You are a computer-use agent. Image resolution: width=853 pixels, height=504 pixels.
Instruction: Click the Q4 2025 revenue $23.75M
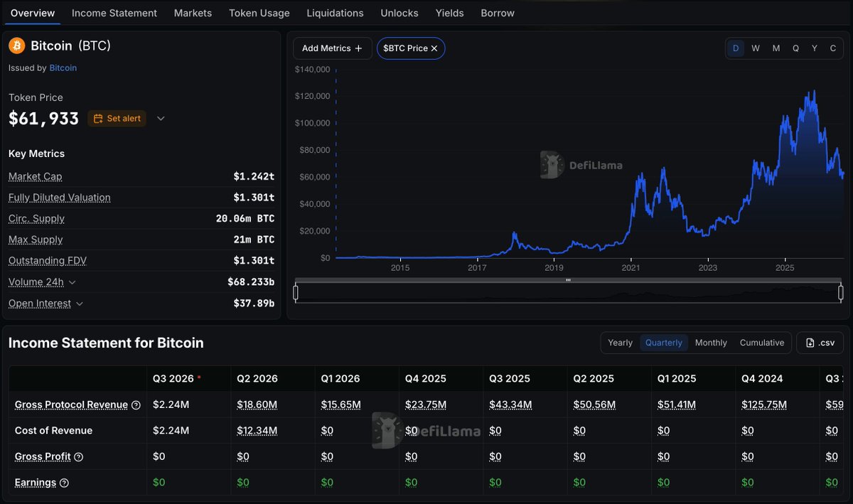(426, 404)
